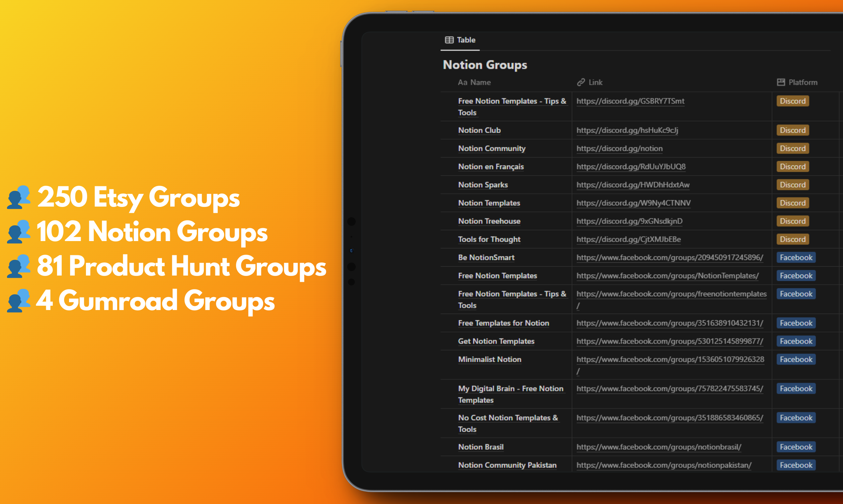Open the Minimalist Notion row
This screenshot has width=843, height=504.
[490, 359]
